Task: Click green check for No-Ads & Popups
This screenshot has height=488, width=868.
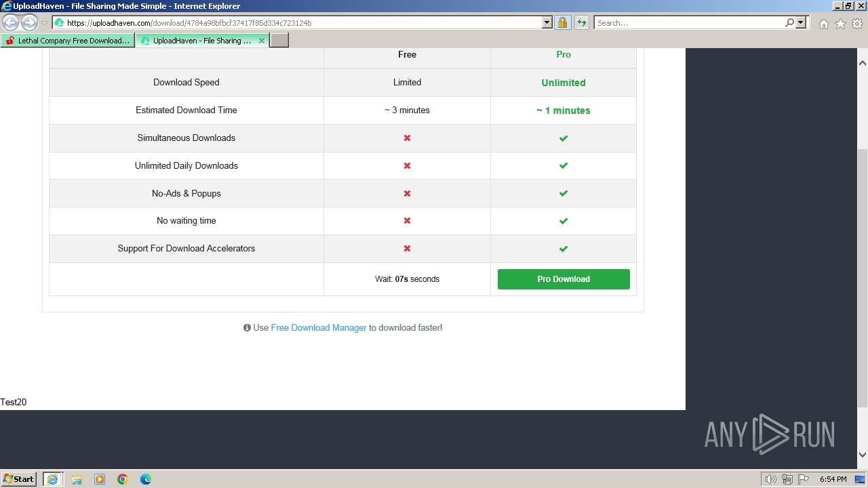Action: click(x=564, y=194)
